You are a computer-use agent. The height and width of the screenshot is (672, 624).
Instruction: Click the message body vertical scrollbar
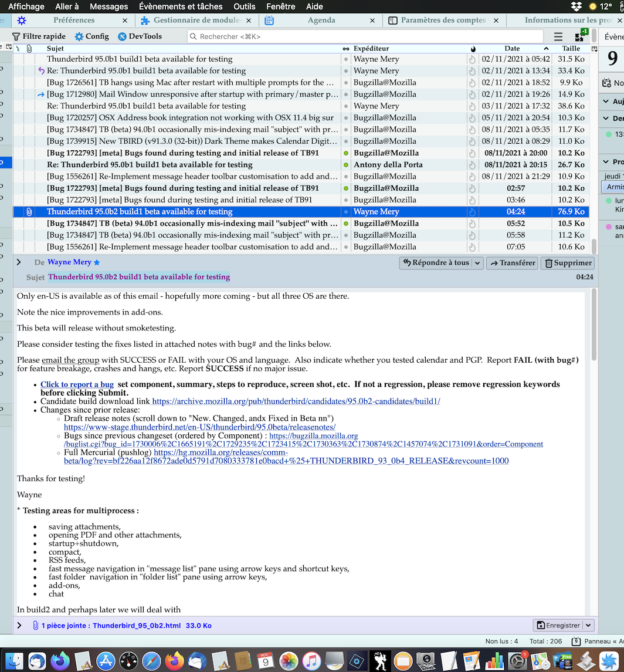594,325
